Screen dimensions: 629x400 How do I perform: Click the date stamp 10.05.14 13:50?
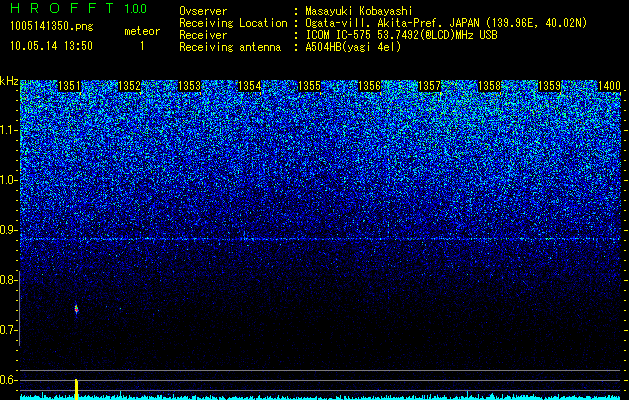[51, 46]
